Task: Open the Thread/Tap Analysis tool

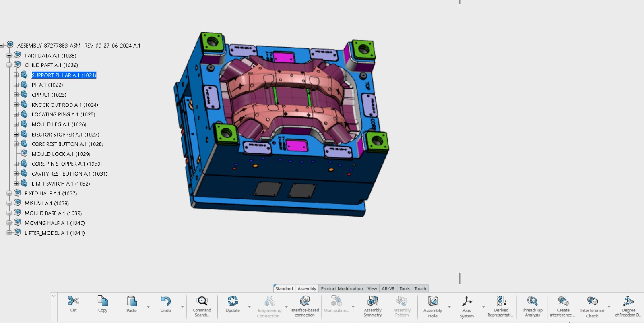Action: coord(532,301)
